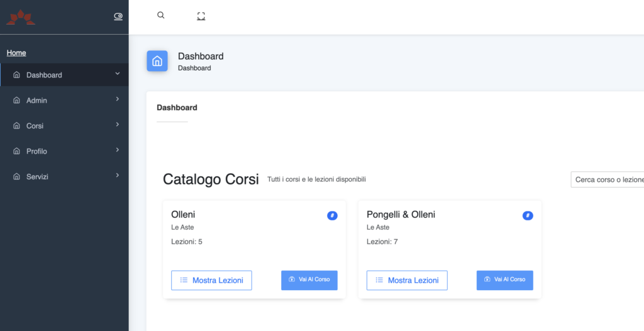Expand the Corsi submenu arrow
This screenshot has width=644, height=331.
117,125
